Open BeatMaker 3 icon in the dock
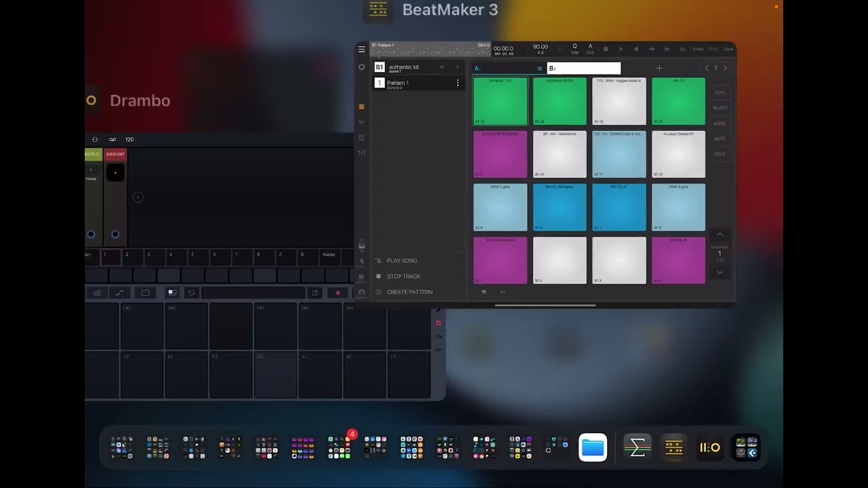 tap(673, 448)
